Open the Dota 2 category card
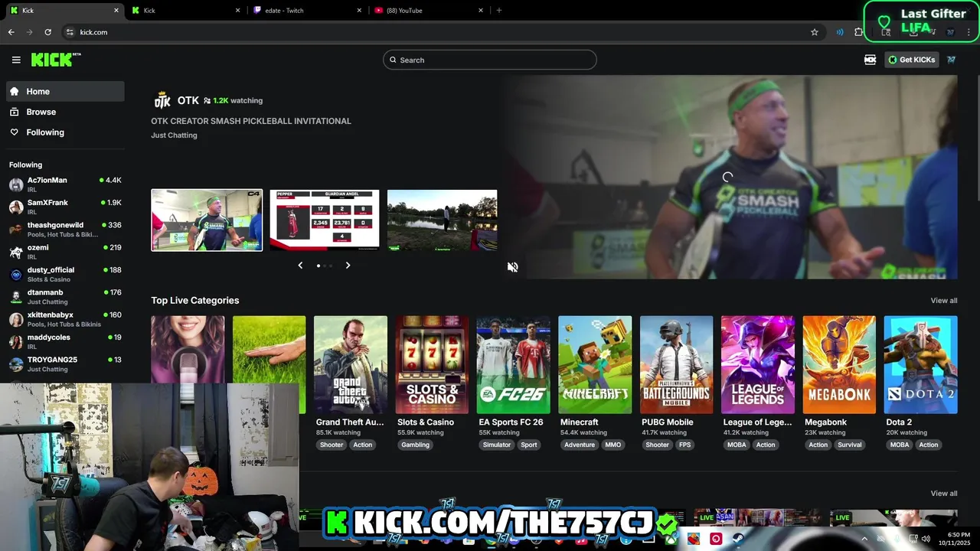Viewport: 980px width, 551px height. click(921, 365)
